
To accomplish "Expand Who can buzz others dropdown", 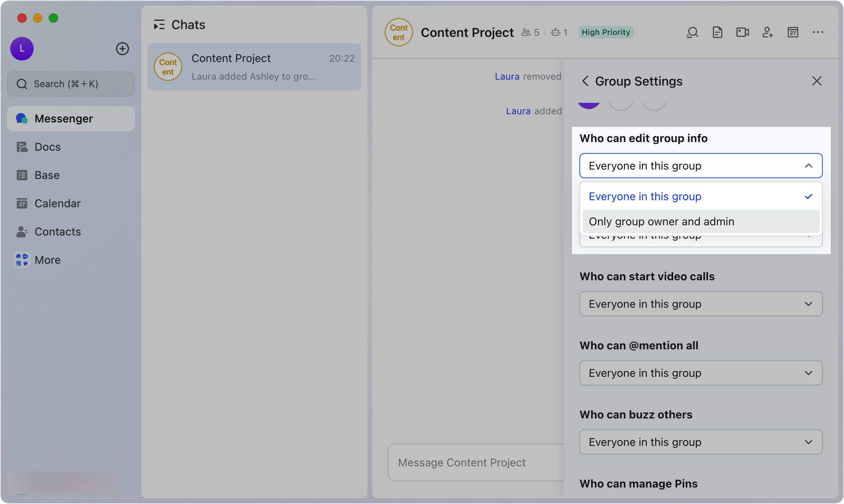I will coord(701,442).
